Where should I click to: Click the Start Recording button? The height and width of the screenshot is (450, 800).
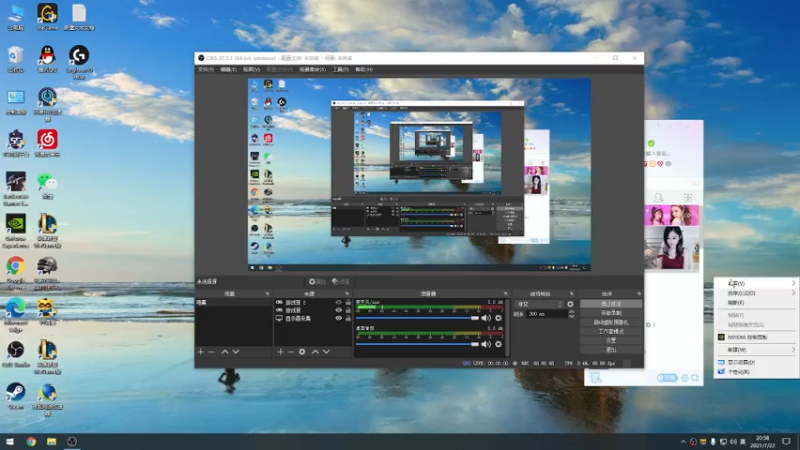point(611,313)
